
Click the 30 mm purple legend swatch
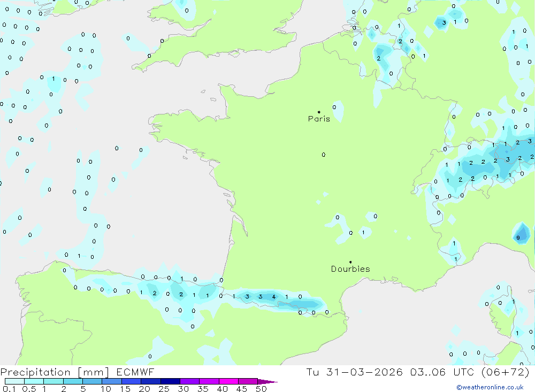(189, 381)
